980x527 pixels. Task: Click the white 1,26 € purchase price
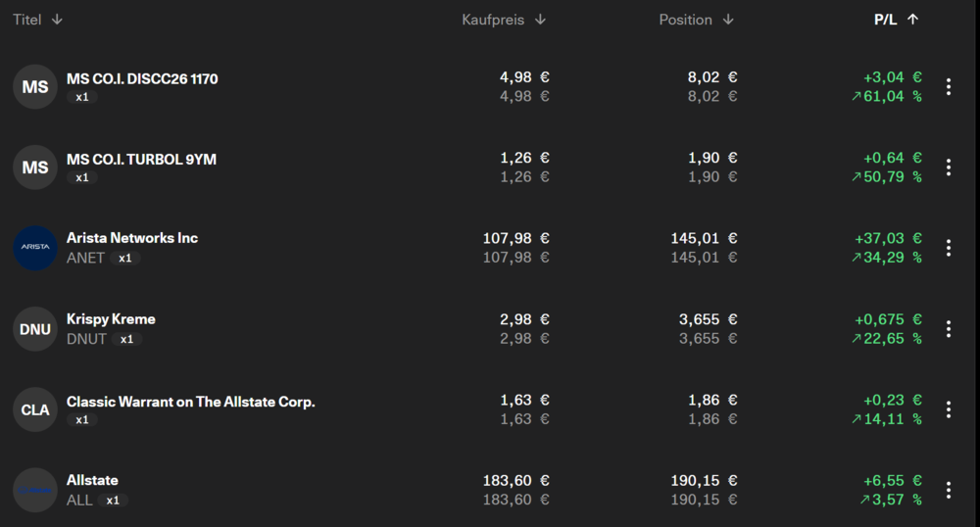click(524, 158)
